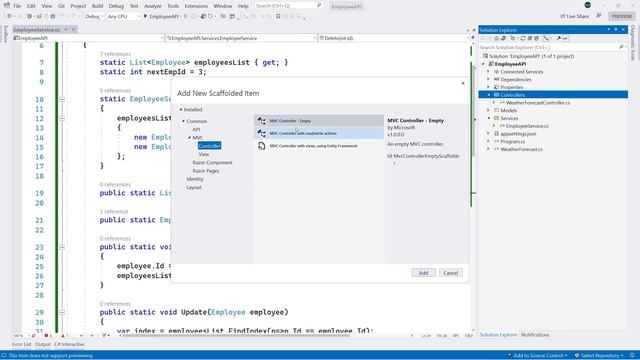Open EmployeeAPI.Services.EmployeeService type dropdown

click(x=241, y=38)
